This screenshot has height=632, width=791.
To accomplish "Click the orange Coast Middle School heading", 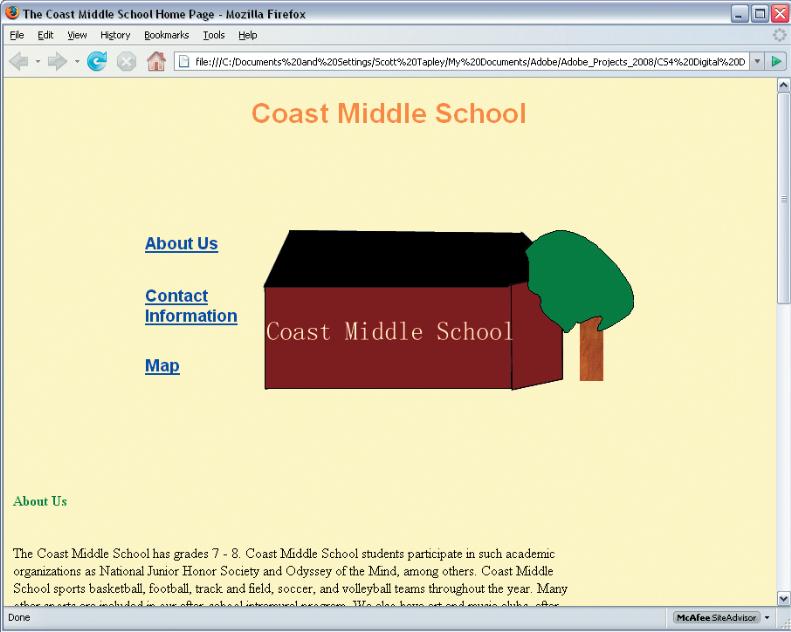I will coord(389,113).
